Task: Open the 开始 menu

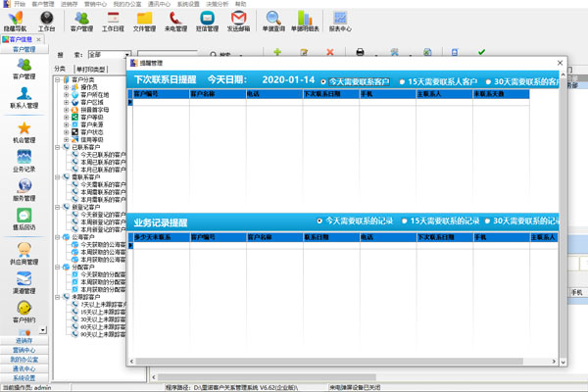Action: tap(20, 4)
